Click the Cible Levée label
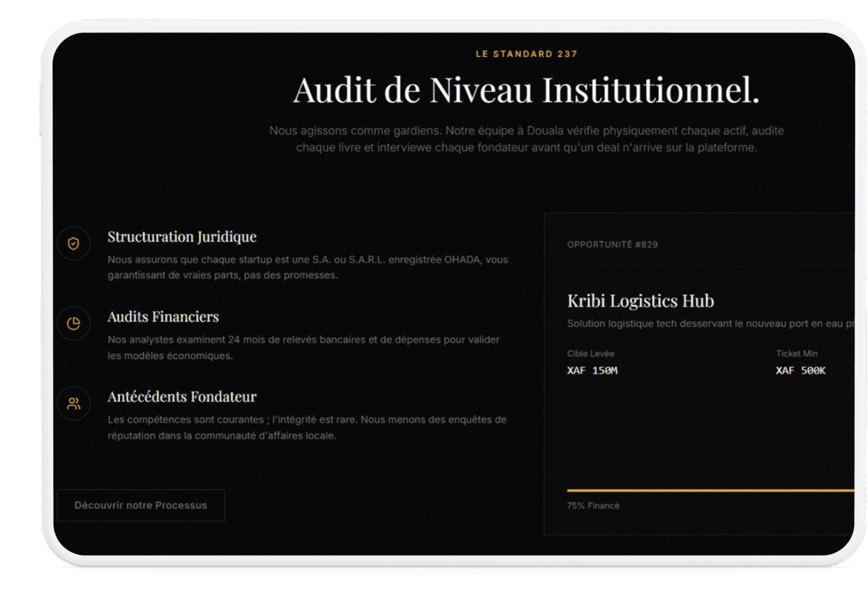This screenshot has width=868, height=599. pyautogui.click(x=590, y=354)
